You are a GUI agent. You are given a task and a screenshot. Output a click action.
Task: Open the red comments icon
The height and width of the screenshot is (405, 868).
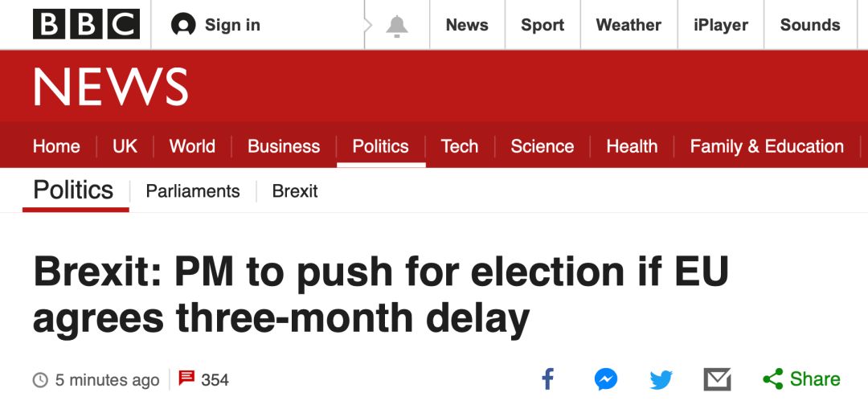point(186,378)
